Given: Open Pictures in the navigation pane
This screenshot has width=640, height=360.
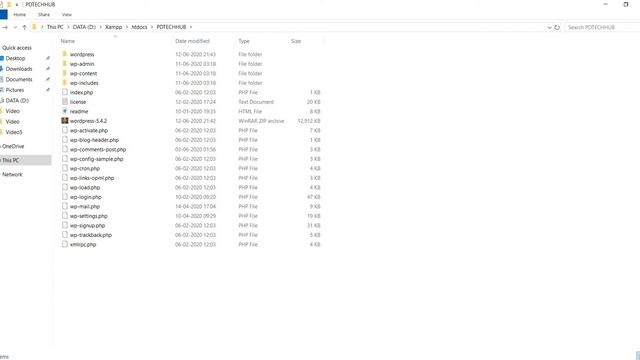Looking at the screenshot, I should (x=15, y=90).
